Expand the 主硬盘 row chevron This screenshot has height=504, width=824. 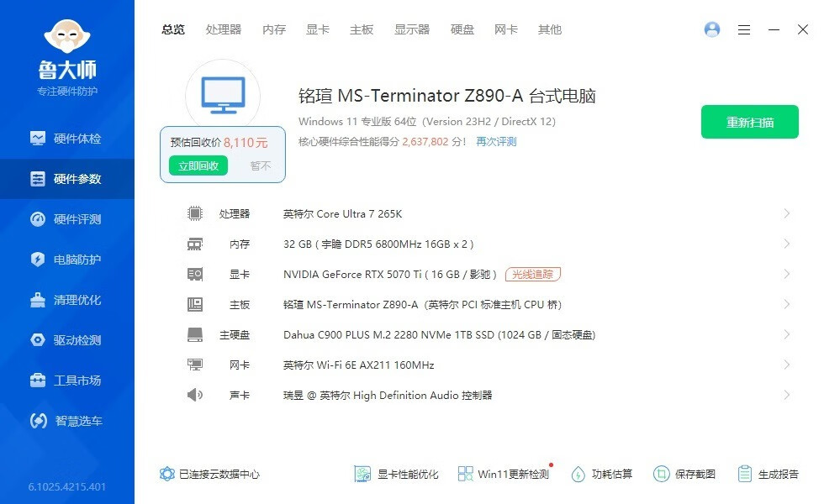pos(787,334)
